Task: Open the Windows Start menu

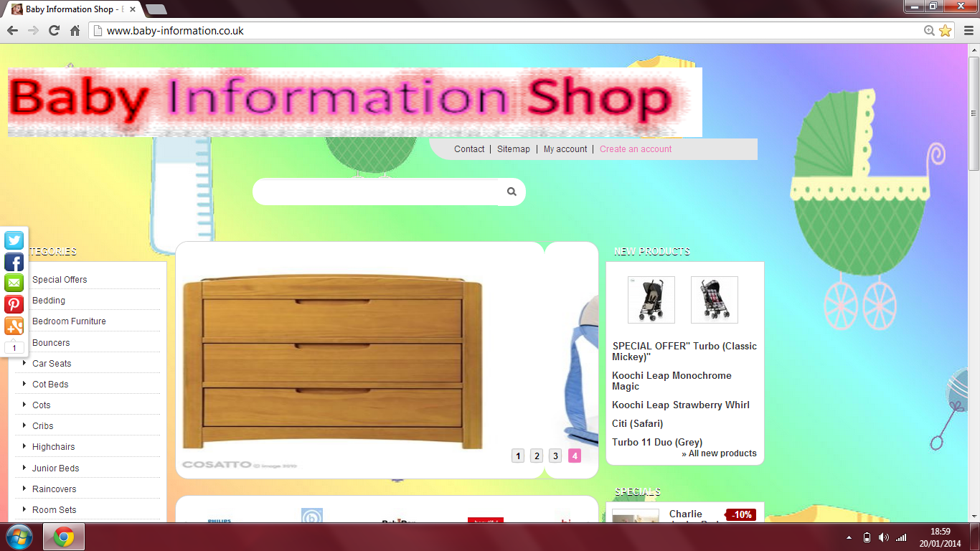Action: click(19, 537)
